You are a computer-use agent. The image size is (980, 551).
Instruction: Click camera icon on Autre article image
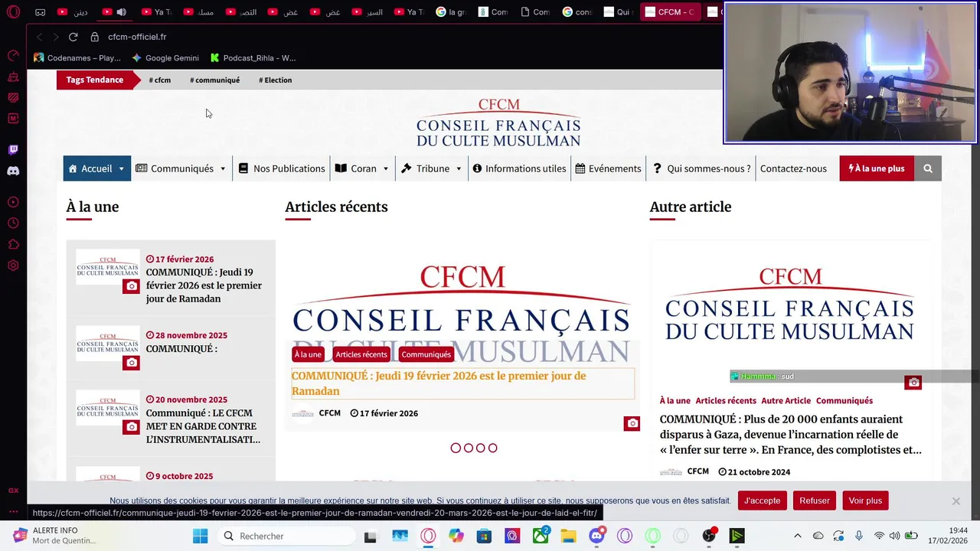[x=913, y=382]
